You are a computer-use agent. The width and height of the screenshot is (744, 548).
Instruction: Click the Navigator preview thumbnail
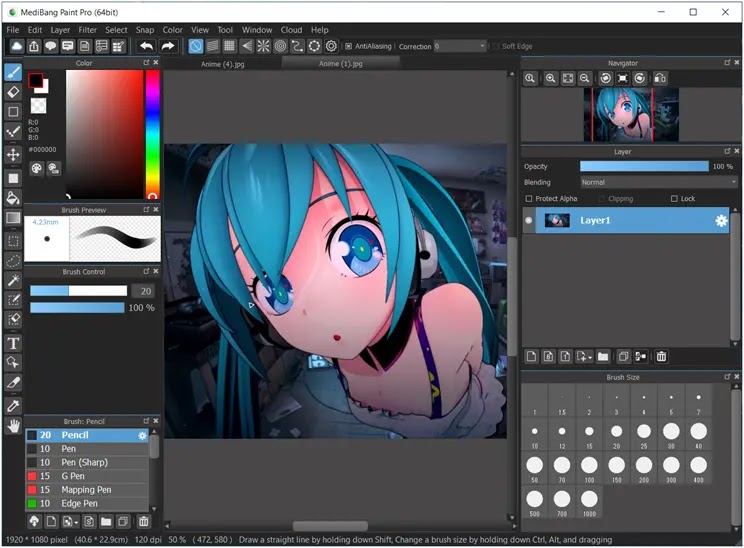[631, 114]
